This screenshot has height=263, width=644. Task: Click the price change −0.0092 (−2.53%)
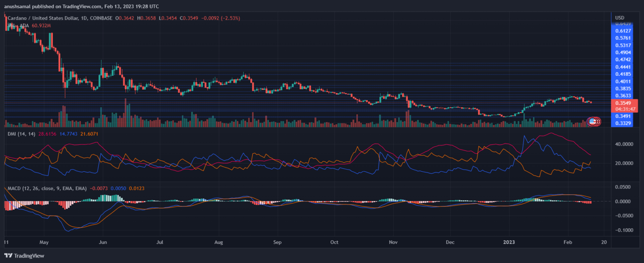[221, 18]
